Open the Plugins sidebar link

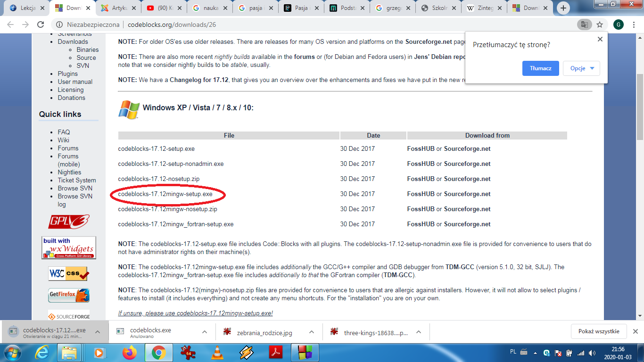68,74
